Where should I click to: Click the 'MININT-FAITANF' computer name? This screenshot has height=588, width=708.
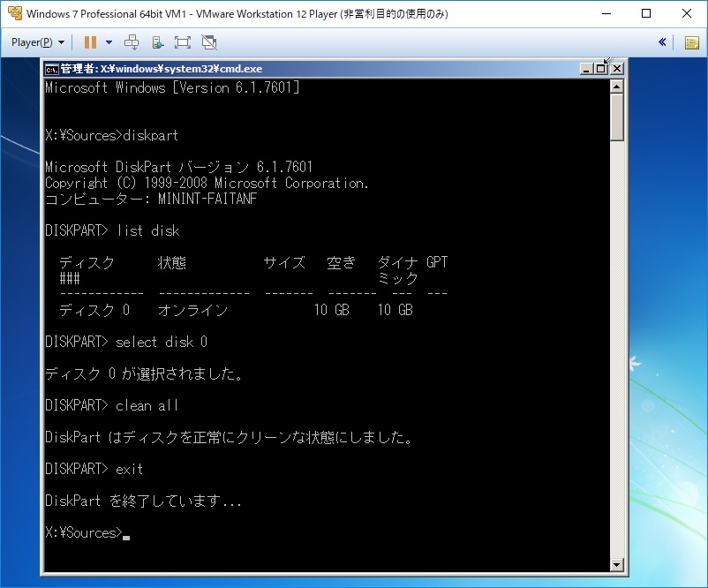coord(207,199)
